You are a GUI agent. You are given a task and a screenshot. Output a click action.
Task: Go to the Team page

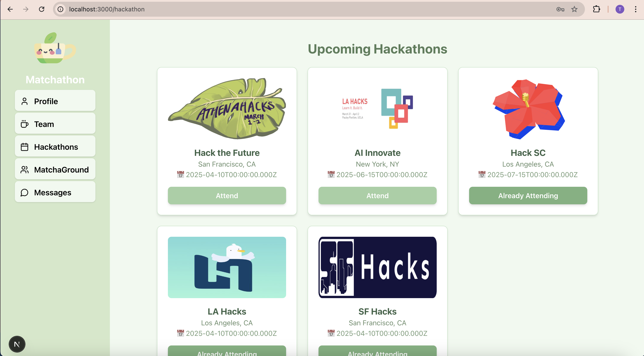[55, 124]
